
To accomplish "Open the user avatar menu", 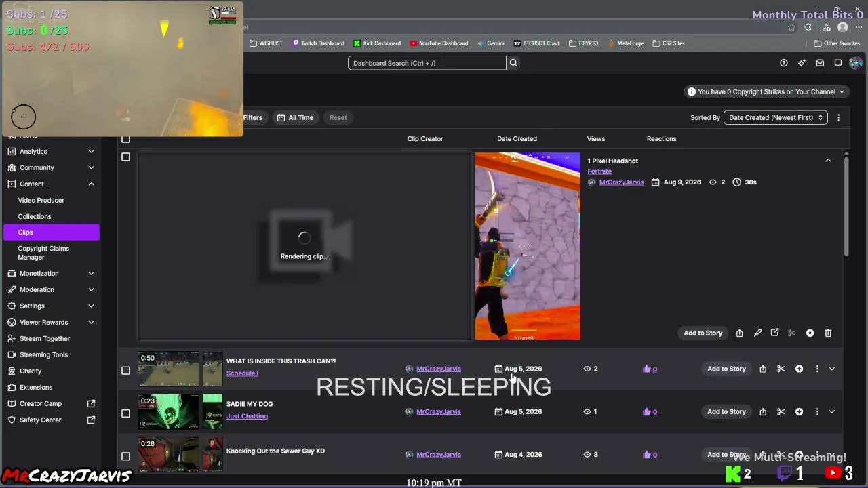I will (x=855, y=63).
